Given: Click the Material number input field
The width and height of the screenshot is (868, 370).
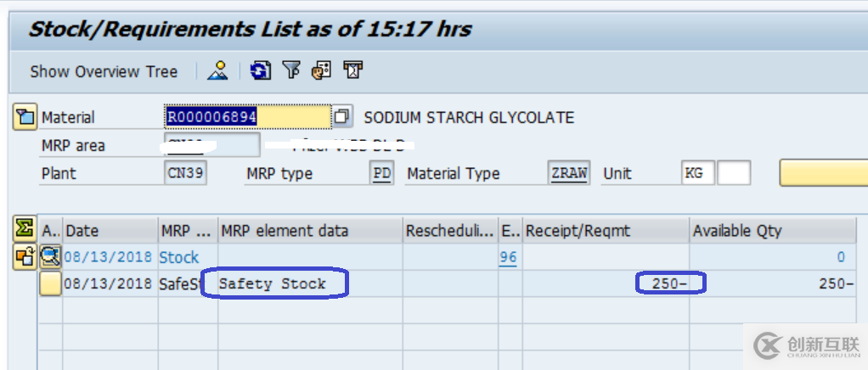Looking at the screenshot, I should 246,117.
